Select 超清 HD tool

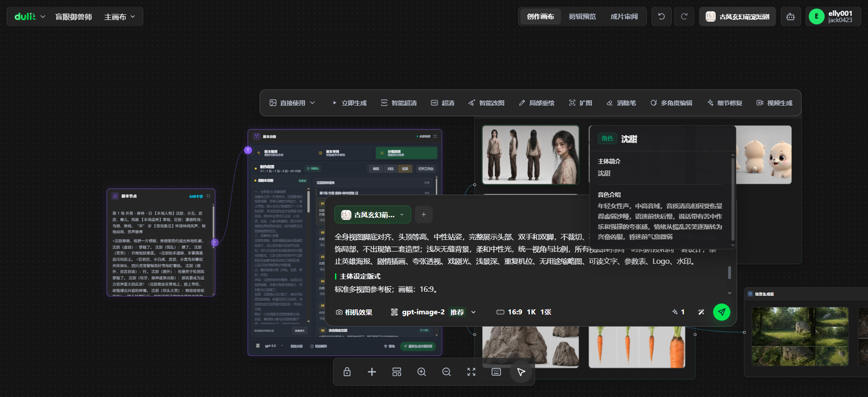pyautogui.click(x=443, y=103)
